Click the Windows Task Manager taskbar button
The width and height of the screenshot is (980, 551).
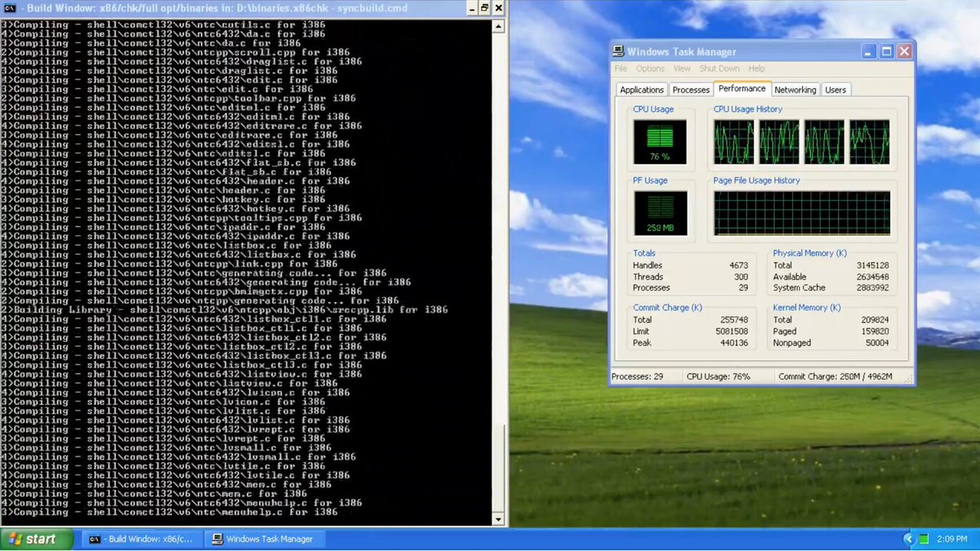pyautogui.click(x=263, y=539)
